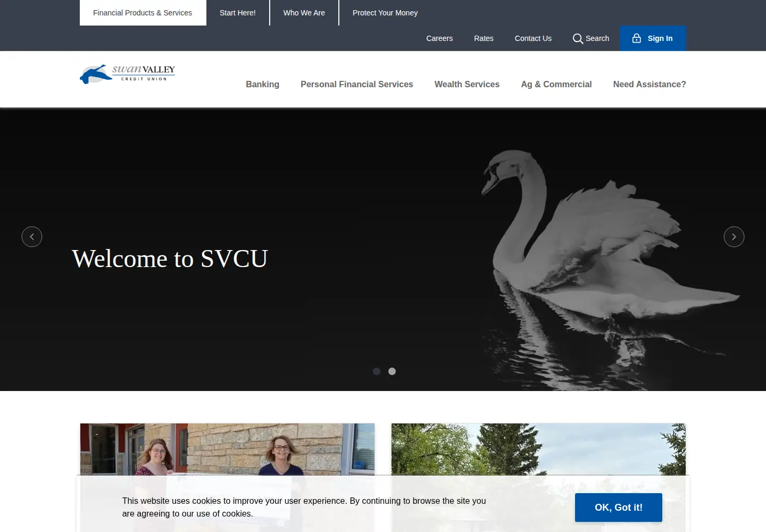766x532 pixels.
Task: Open the card photo of evergreen trees
Action: pyautogui.click(x=538, y=449)
